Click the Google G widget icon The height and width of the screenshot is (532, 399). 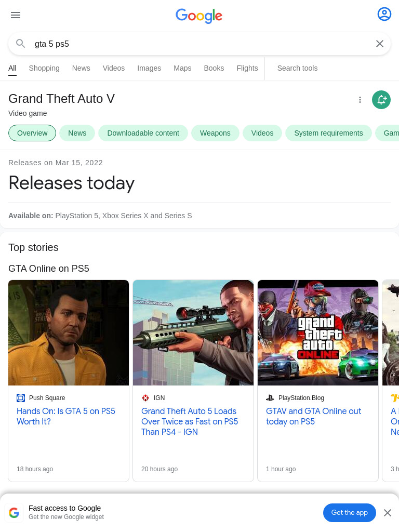[14, 512]
